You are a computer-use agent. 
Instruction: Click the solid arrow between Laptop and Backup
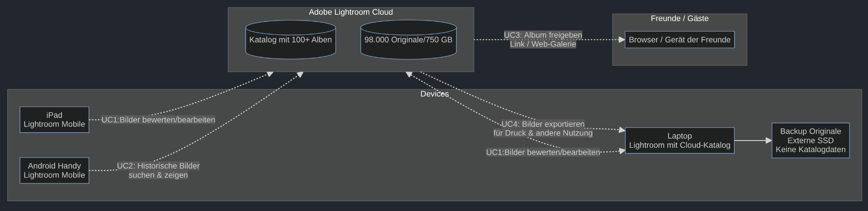[753, 141]
